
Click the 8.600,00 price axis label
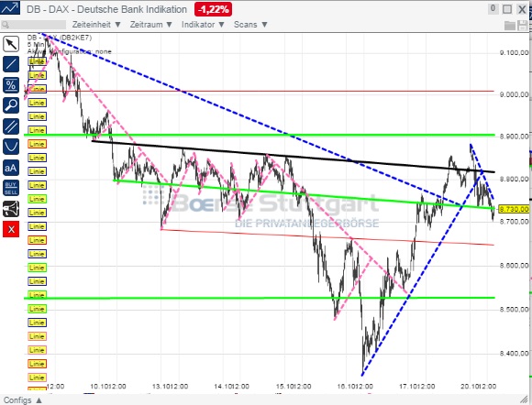click(x=514, y=266)
